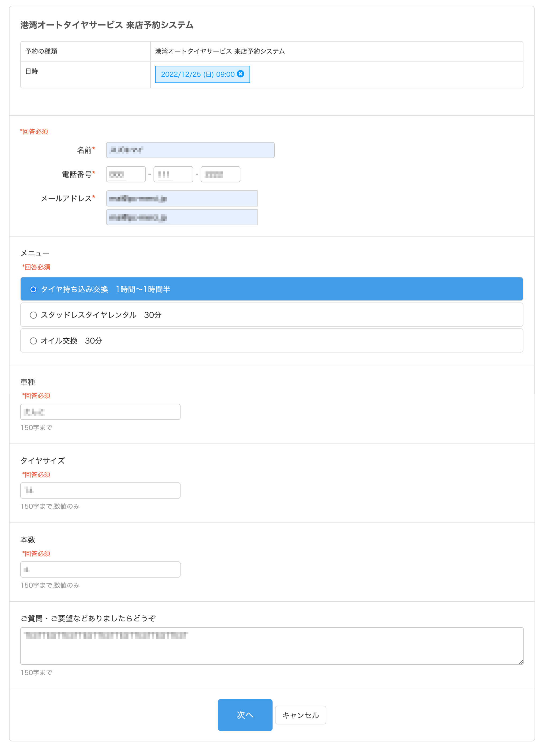Focus the 名前 input field
Image resolution: width=542 pixels, height=756 pixels.
(190, 150)
